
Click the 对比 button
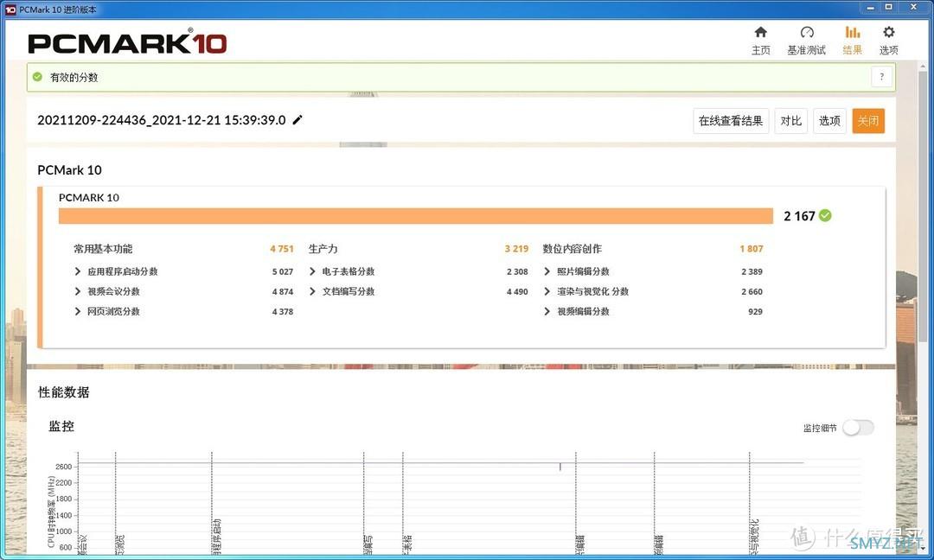click(x=791, y=121)
